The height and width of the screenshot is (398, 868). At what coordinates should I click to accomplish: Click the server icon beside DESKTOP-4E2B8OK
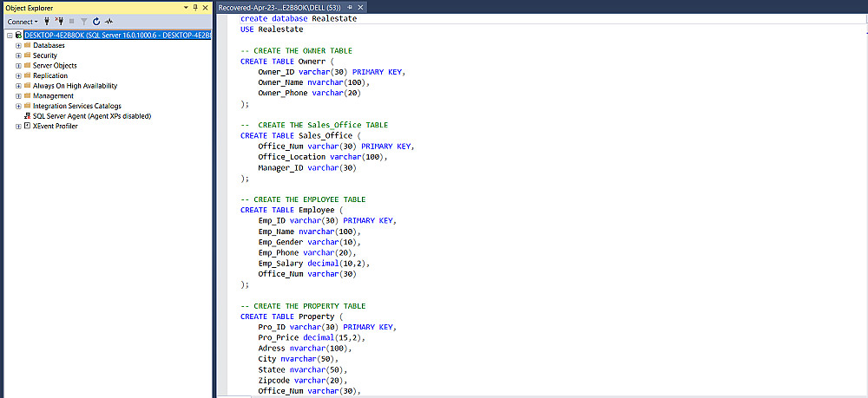coord(18,36)
